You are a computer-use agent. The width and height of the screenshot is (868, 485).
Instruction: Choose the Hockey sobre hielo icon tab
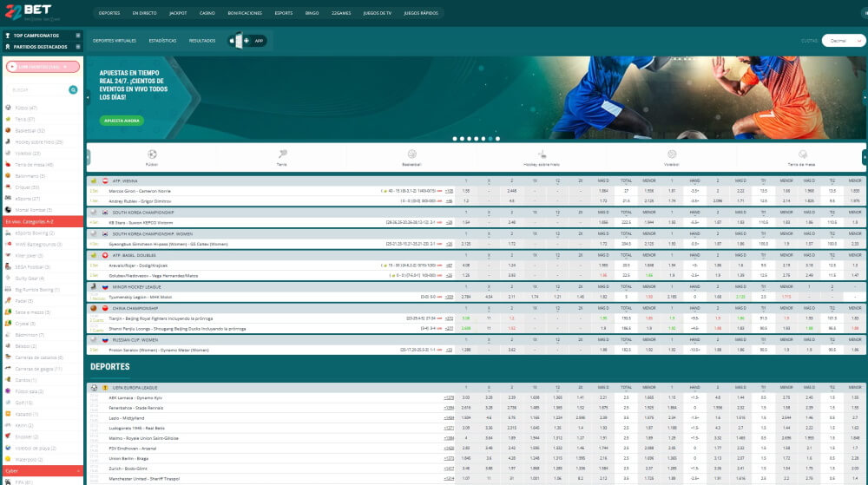point(542,157)
